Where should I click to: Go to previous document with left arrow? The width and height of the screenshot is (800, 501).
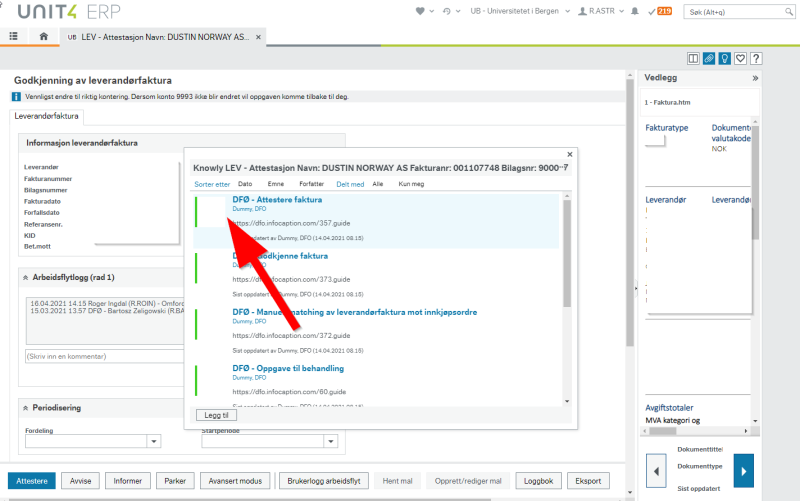coord(656,471)
